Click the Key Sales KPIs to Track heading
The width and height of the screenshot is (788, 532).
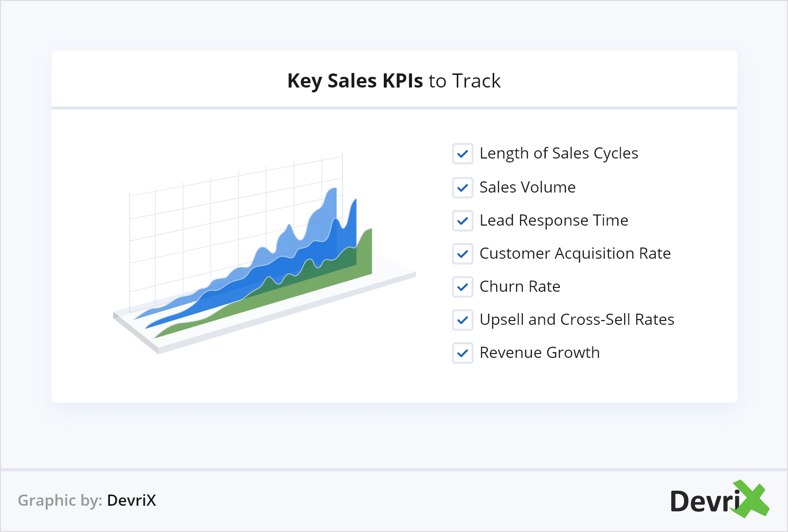click(x=394, y=81)
